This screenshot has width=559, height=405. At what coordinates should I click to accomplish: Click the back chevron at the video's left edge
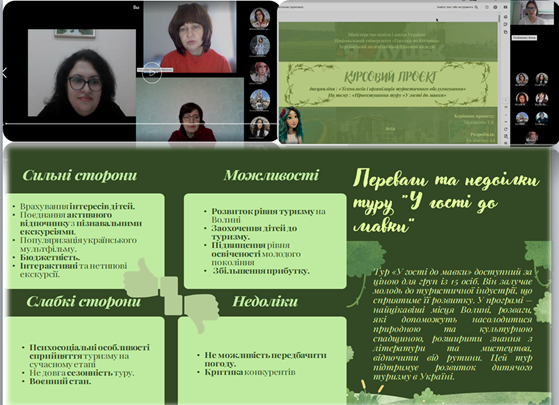coord(5,73)
